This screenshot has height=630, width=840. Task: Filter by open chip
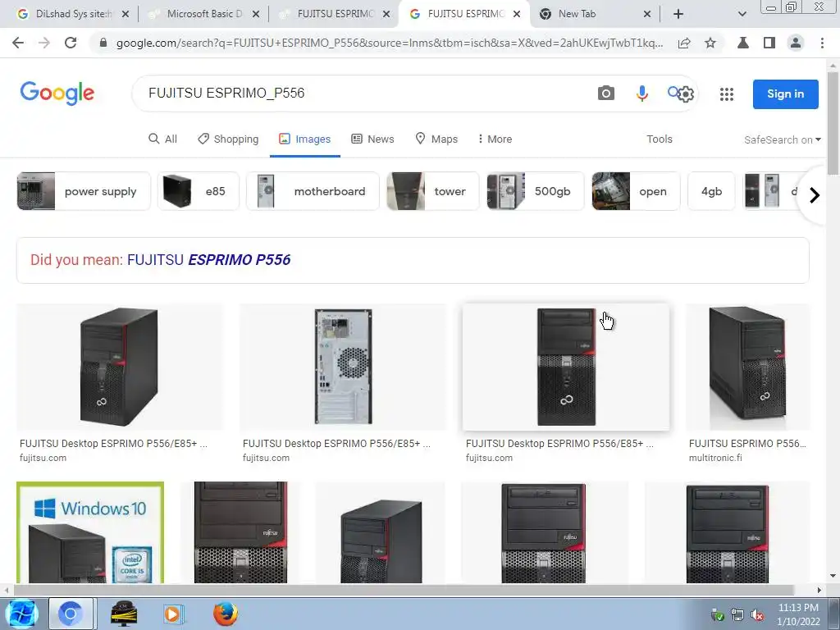click(636, 191)
